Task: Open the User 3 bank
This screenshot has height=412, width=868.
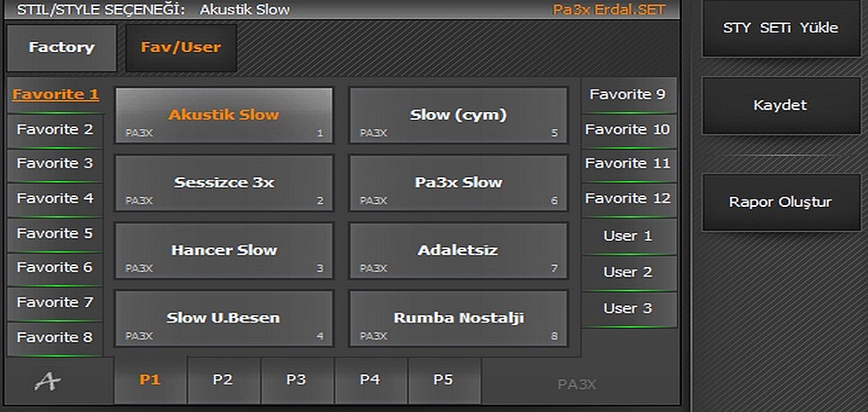Action: (628, 310)
